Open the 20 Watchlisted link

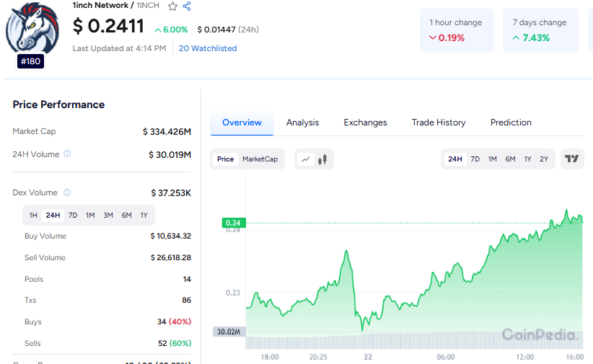tap(208, 48)
